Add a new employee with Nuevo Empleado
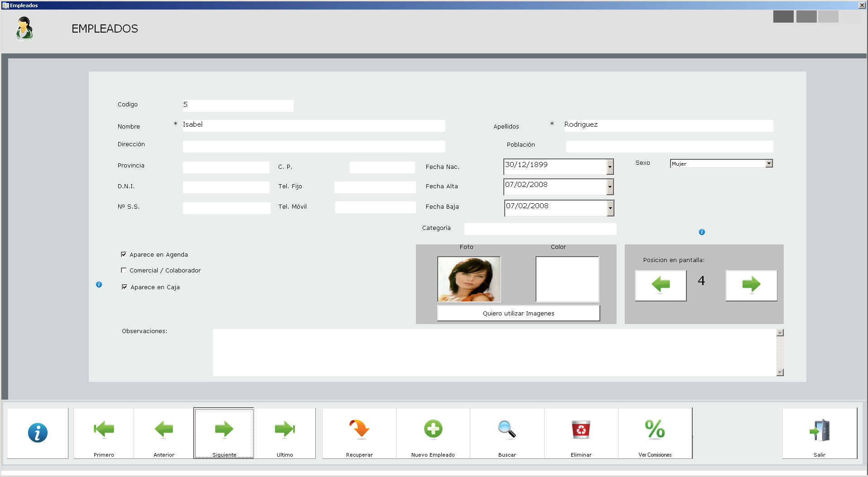The width and height of the screenshot is (868, 477). pyautogui.click(x=433, y=433)
